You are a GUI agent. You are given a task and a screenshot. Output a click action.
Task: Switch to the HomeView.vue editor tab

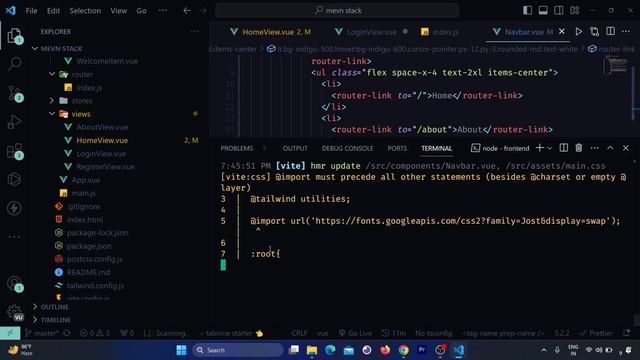(x=270, y=32)
